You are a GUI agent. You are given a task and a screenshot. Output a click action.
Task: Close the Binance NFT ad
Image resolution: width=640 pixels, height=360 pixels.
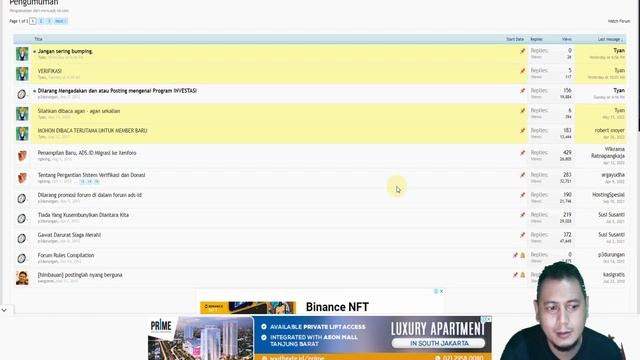[441, 291]
